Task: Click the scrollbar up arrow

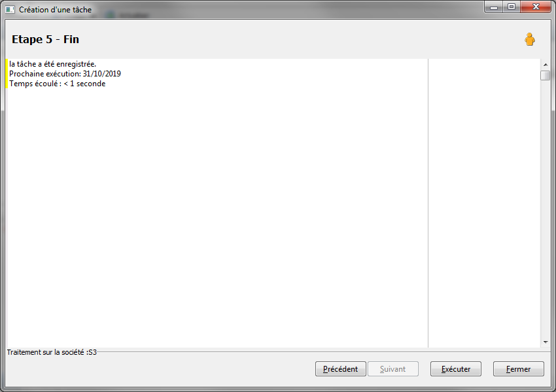Action: point(546,65)
